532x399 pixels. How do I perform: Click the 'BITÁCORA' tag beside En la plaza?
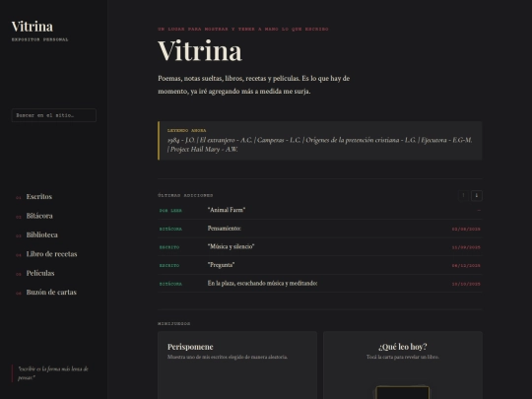(170, 284)
